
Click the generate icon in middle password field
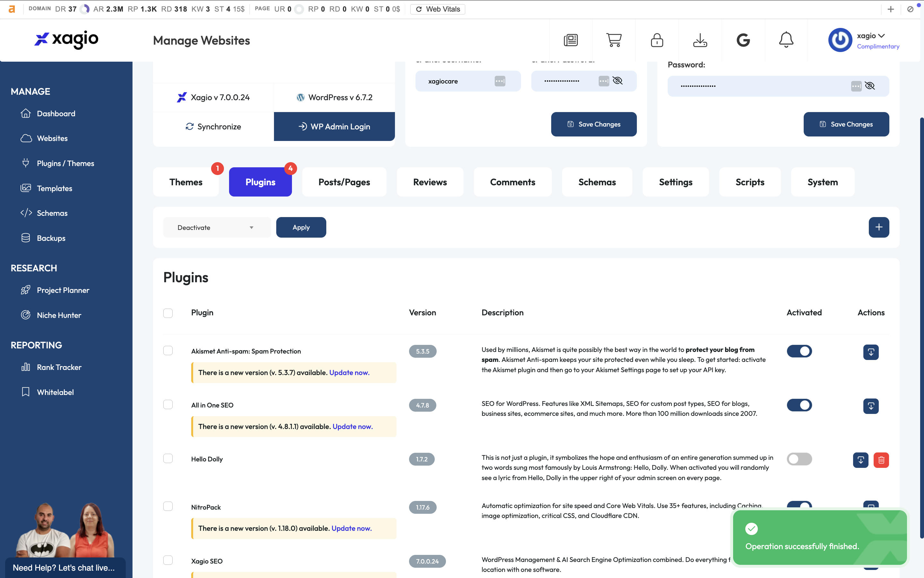(604, 81)
